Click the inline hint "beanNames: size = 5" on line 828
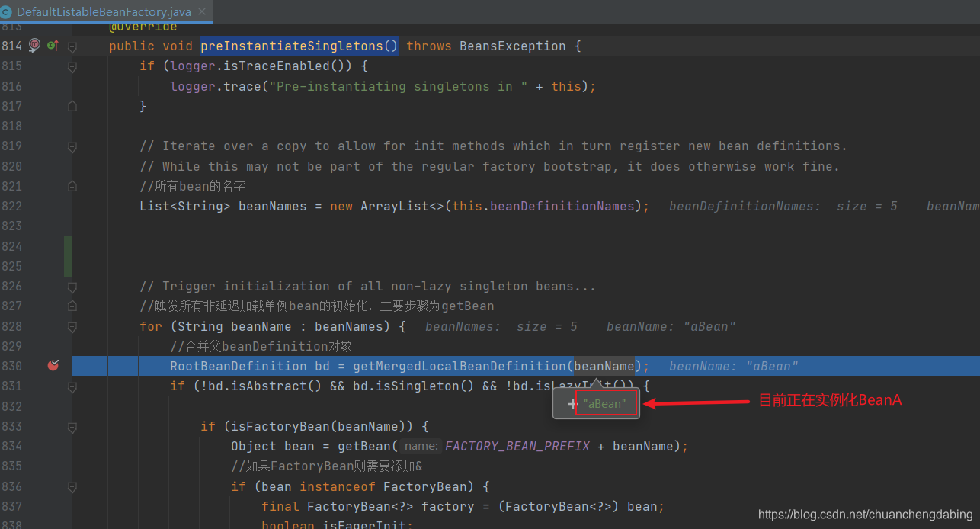The image size is (980, 529). click(501, 326)
